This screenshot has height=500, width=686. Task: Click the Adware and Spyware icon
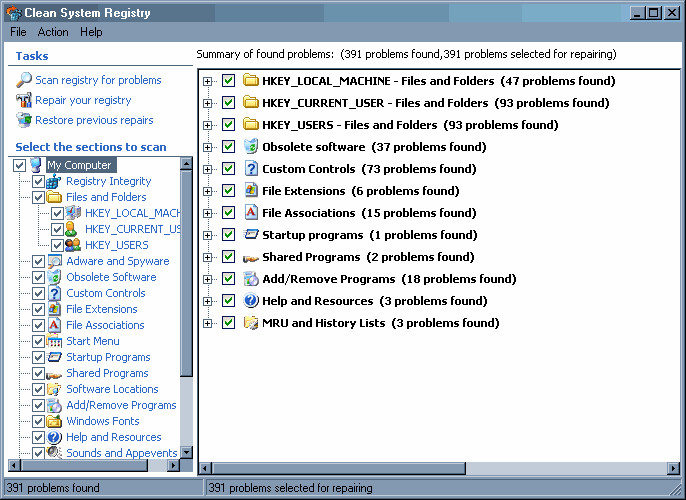54,261
